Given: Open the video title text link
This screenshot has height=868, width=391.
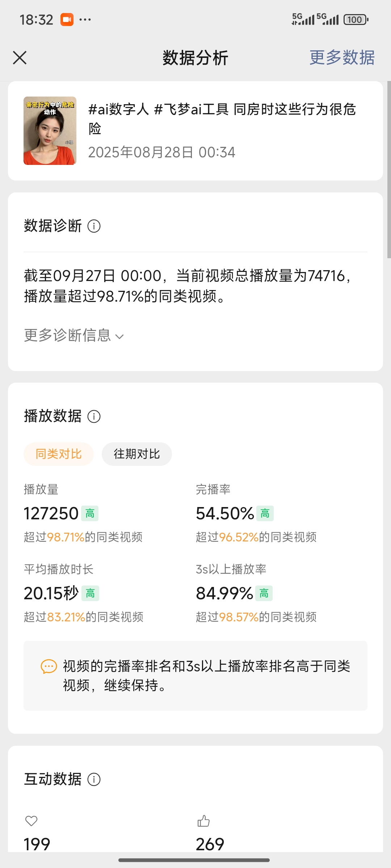Looking at the screenshot, I should 222,119.
